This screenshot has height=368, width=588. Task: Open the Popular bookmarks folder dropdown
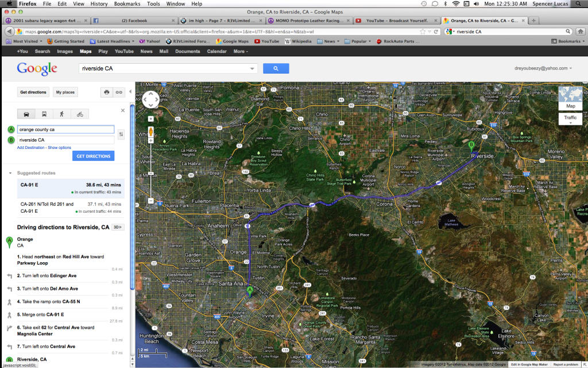pyautogui.click(x=358, y=41)
